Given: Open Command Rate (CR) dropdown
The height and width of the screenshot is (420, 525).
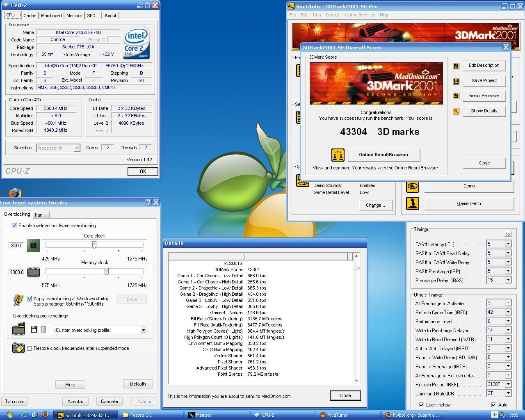Looking at the screenshot, I should click(x=508, y=393).
